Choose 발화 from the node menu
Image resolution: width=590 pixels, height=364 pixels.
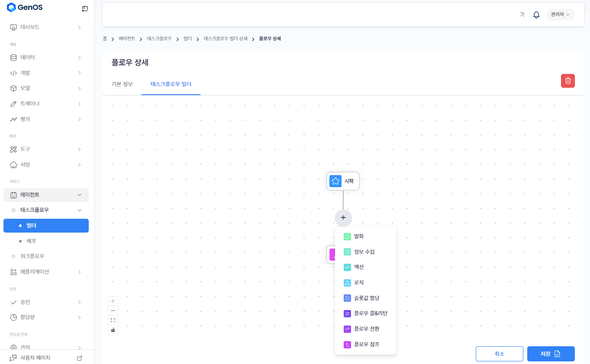pos(359,236)
